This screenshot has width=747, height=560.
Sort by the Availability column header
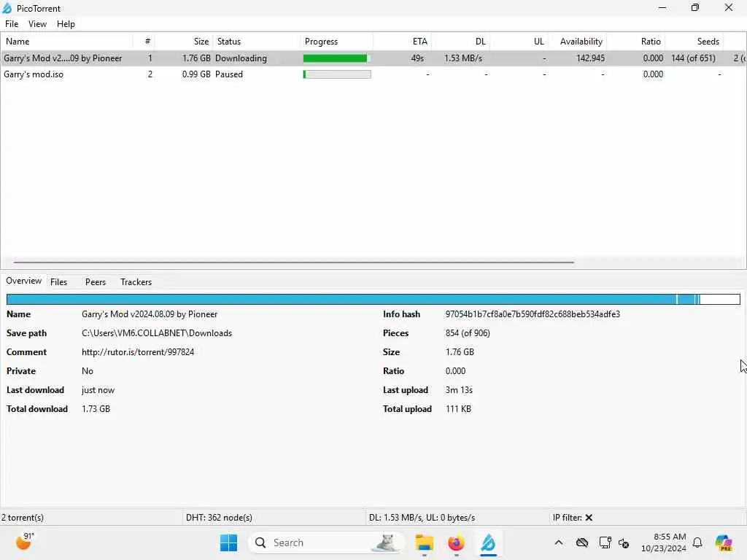(x=578, y=42)
